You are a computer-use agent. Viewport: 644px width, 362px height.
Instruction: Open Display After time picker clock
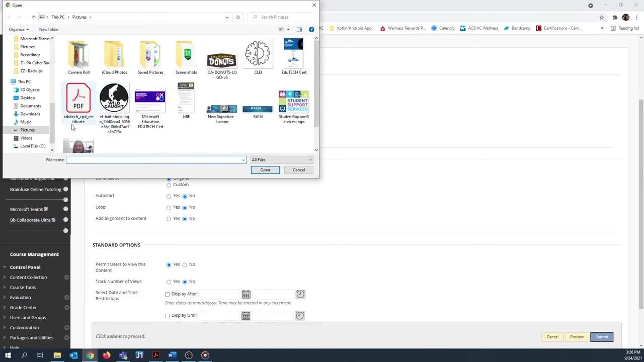(300, 294)
